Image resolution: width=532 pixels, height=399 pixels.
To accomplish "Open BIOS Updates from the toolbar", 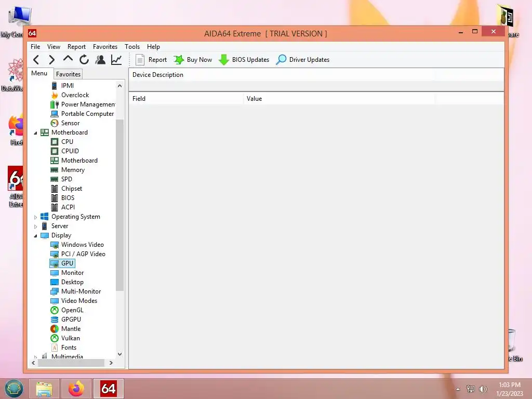I will [244, 60].
